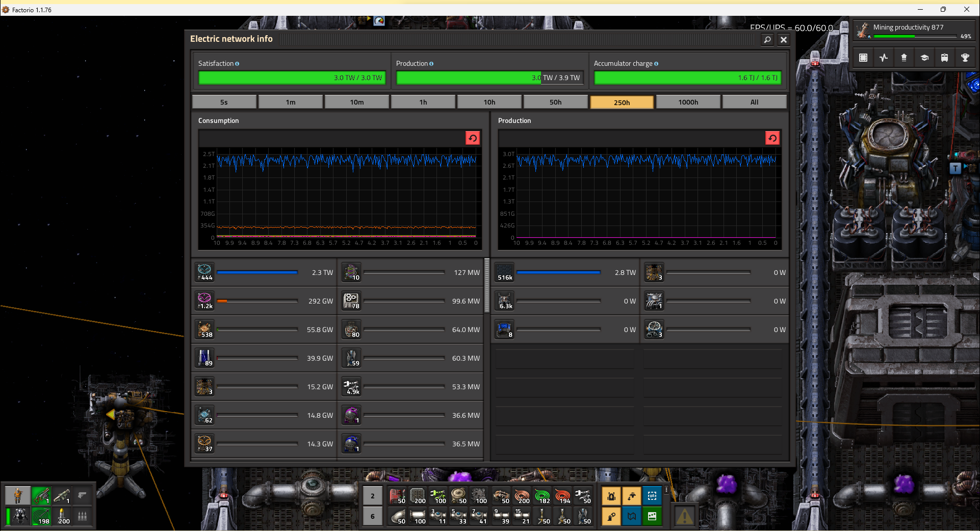Close the Electric network info window
The height and width of the screenshot is (531, 980).
coord(784,40)
